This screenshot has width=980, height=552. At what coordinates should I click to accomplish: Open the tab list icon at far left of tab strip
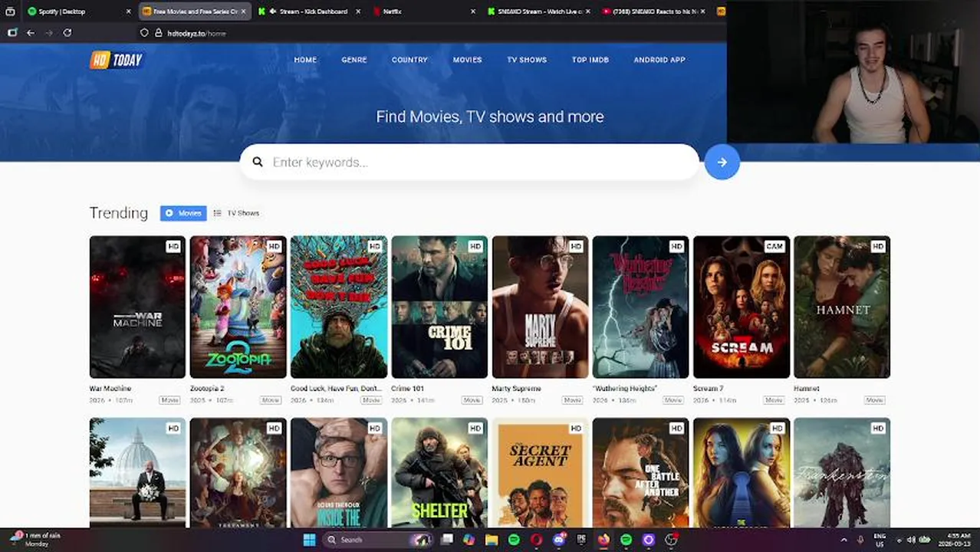click(x=10, y=11)
